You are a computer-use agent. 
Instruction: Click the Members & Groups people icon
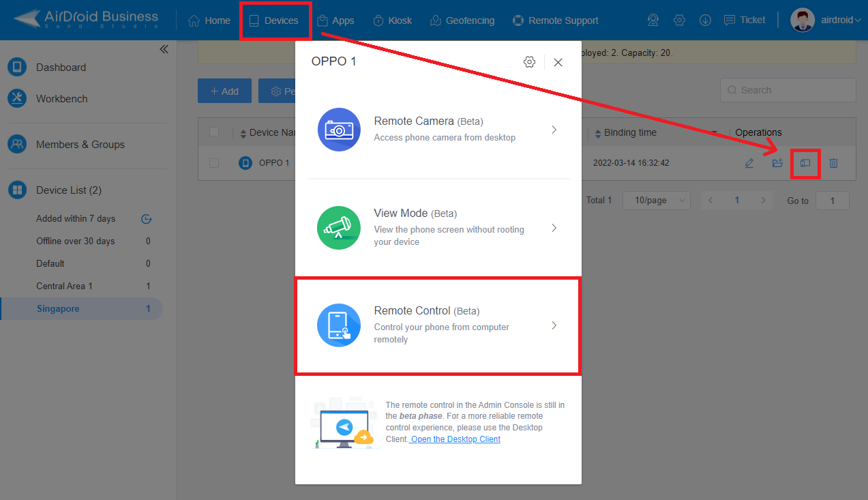coord(17,144)
